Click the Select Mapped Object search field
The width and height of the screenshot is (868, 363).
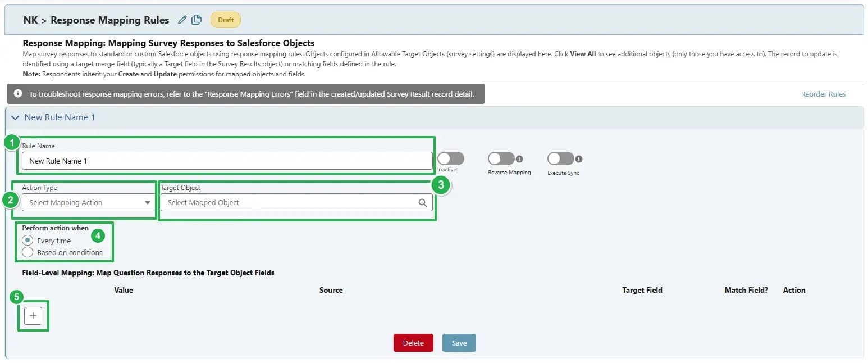296,203
